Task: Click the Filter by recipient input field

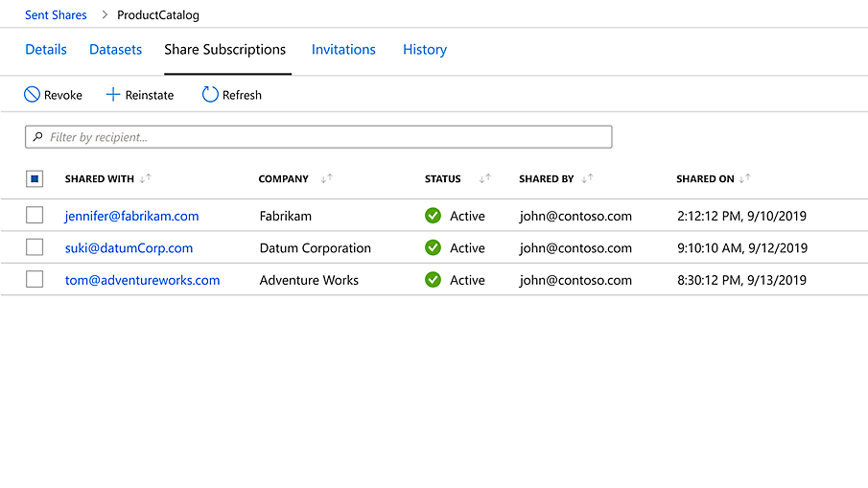Action: point(326,137)
